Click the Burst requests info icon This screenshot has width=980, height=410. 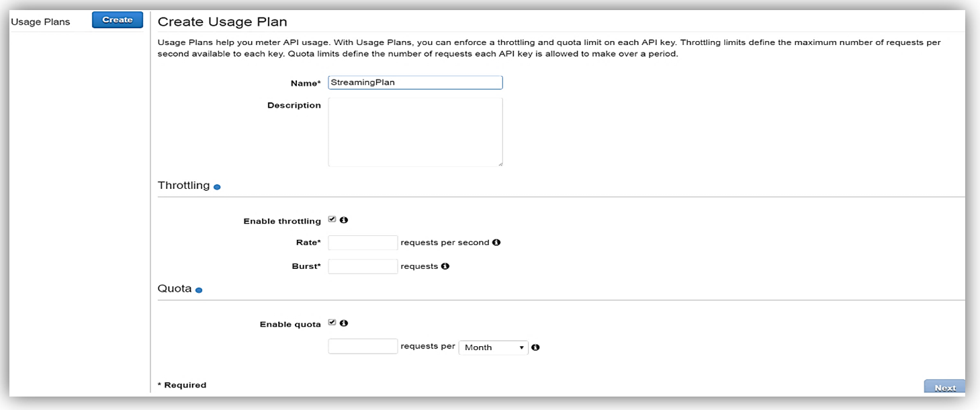point(445,266)
